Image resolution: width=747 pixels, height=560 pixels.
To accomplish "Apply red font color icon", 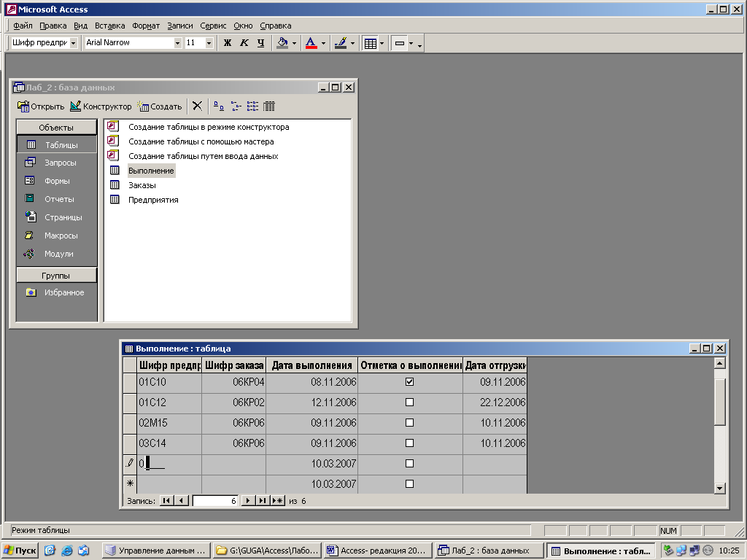I will pos(311,43).
